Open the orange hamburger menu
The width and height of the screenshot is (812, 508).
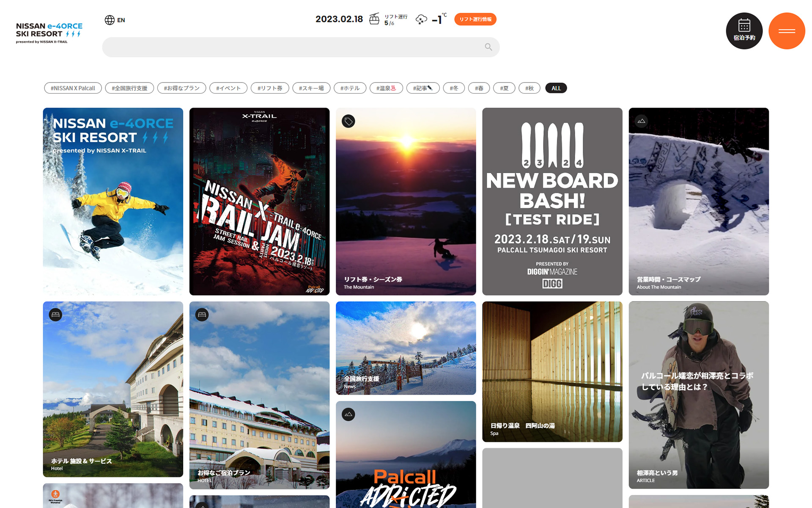coord(786,31)
